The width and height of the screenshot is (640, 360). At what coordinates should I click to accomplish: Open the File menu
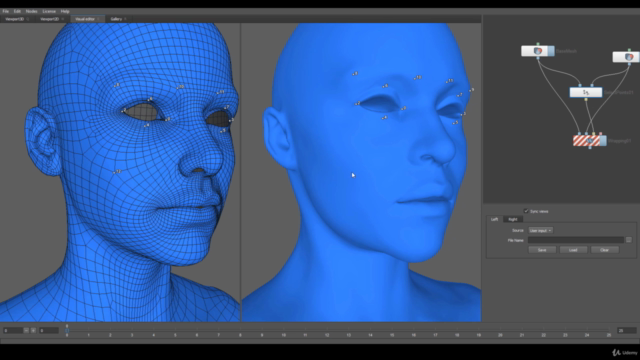click(x=6, y=11)
